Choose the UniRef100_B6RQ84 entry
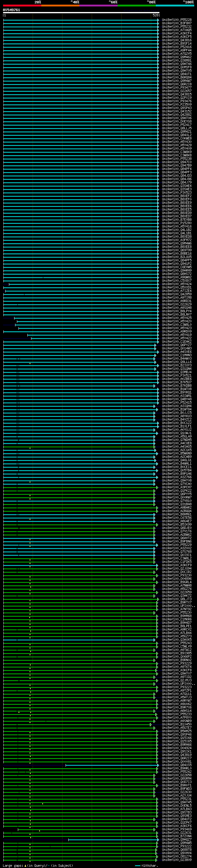 176,78
